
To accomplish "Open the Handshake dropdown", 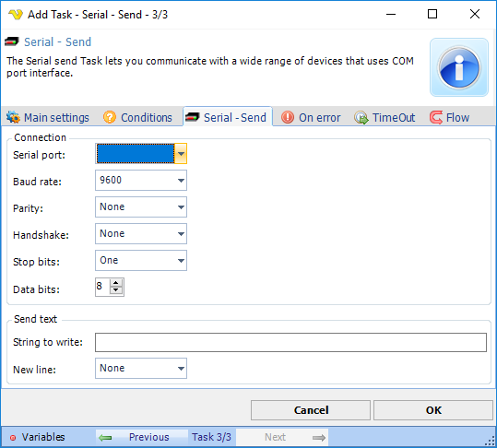I will 181,234.
